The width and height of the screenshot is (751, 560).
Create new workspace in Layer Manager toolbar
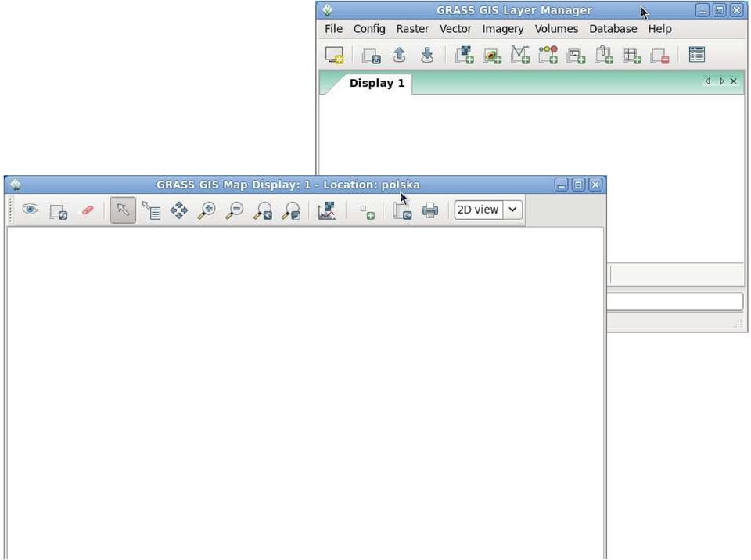pyautogui.click(x=371, y=55)
